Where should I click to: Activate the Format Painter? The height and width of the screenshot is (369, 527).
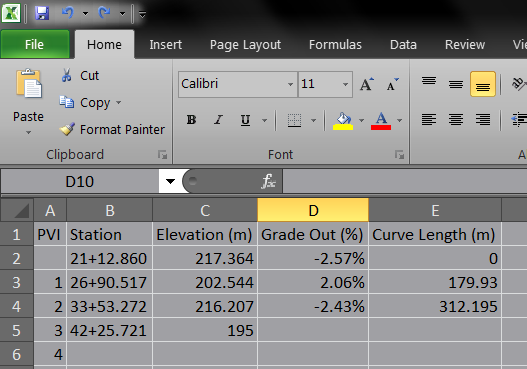point(112,129)
